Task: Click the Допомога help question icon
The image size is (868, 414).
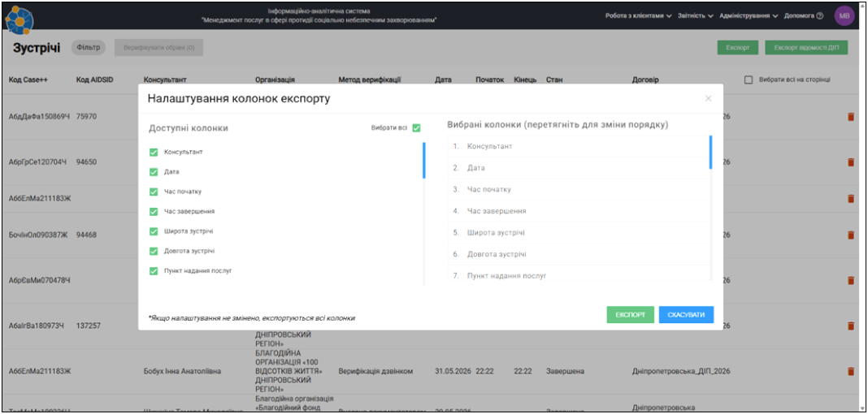Action: coord(820,16)
